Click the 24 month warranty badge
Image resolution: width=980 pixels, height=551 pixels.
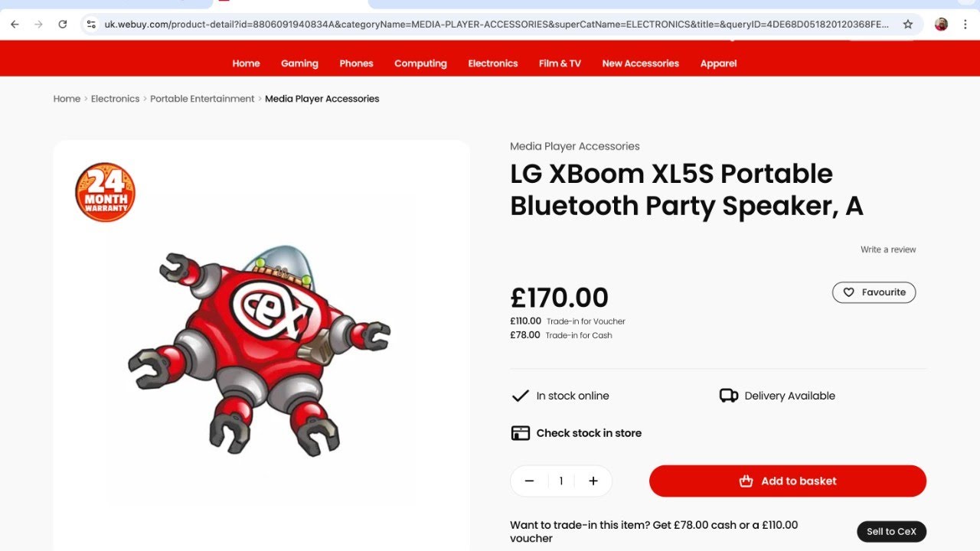pos(105,192)
